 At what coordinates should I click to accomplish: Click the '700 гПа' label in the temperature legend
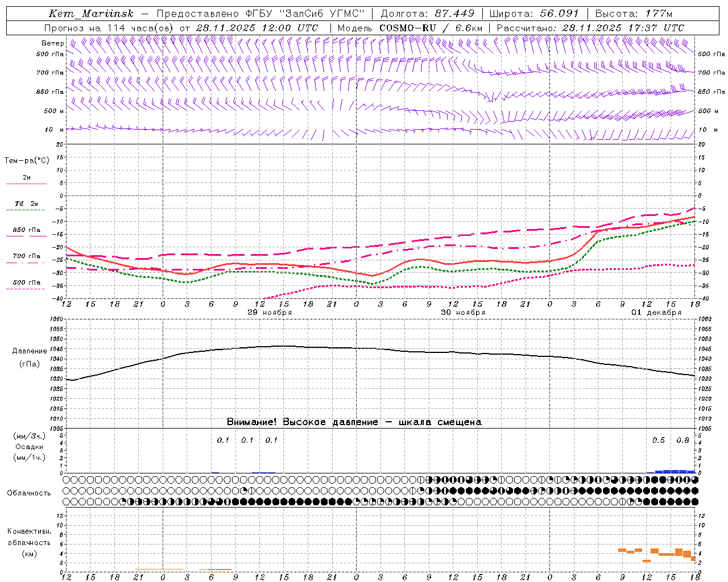tap(27, 256)
